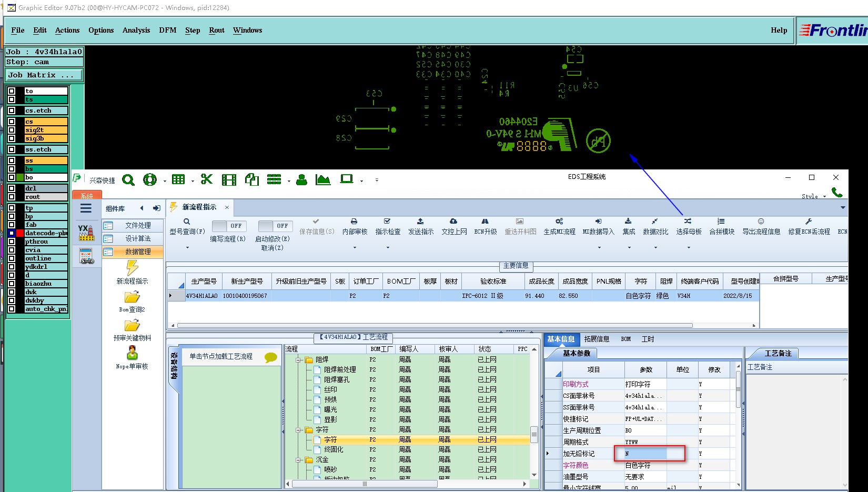The height and width of the screenshot is (492, 868).
Task: Click 修复ECN丢流程 wrench icon
Action: [x=809, y=221]
